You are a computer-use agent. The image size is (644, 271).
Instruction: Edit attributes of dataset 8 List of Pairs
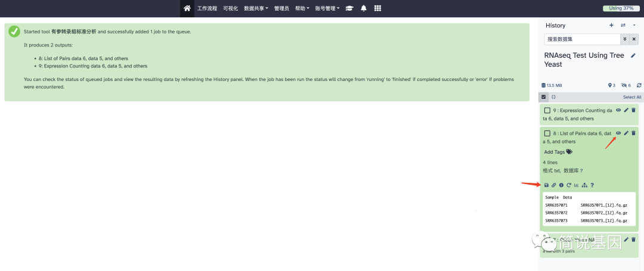(x=626, y=133)
